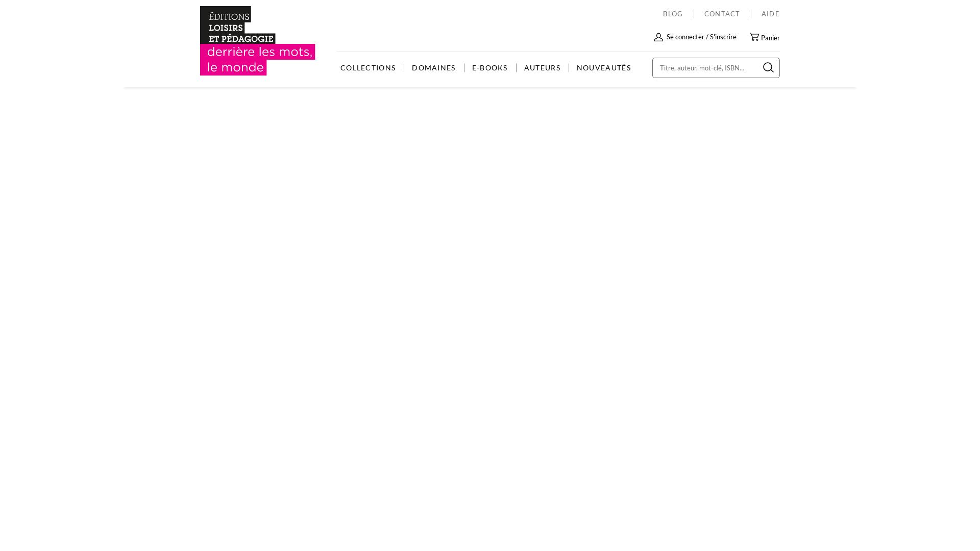
Task: Open the Panier cart link
Action: tap(770, 38)
